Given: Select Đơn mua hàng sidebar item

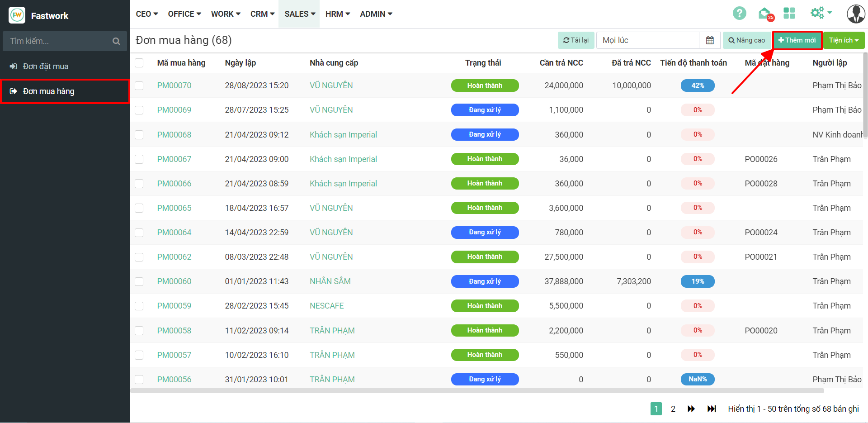Looking at the screenshot, I should [x=49, y=91].
